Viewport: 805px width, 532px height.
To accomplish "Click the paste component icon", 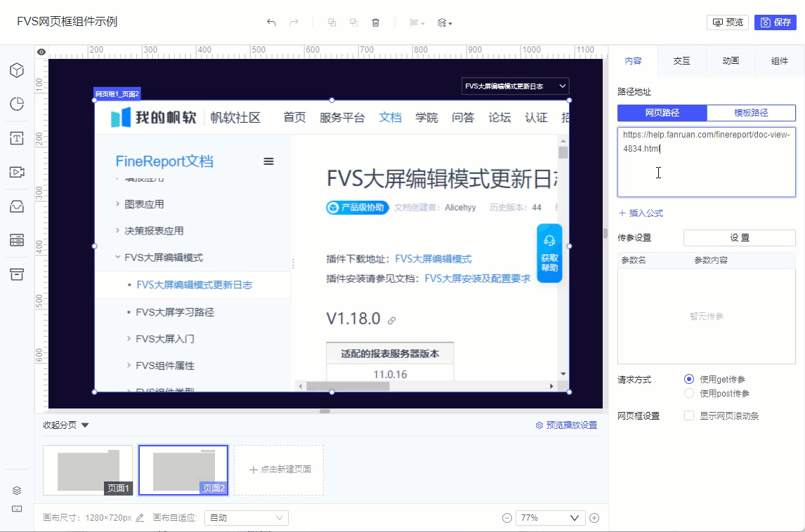I will click(354, 22).
